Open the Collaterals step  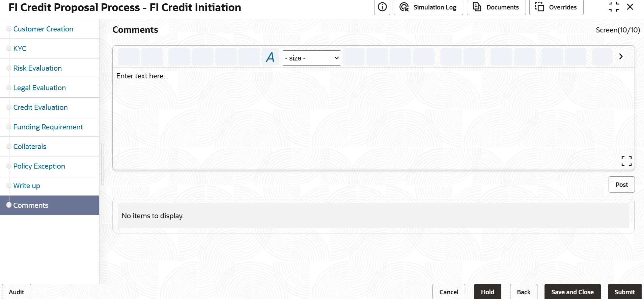click(x=30, y=147)
